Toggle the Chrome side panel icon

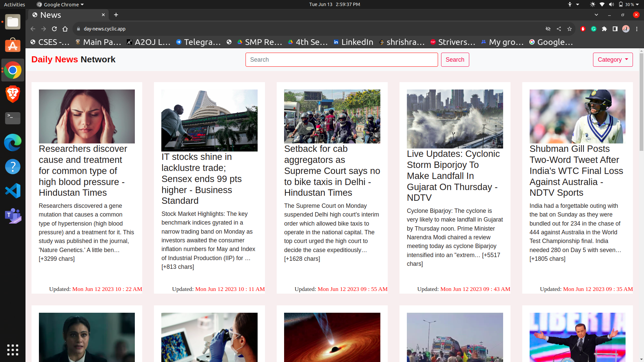(x=615, y=29)
